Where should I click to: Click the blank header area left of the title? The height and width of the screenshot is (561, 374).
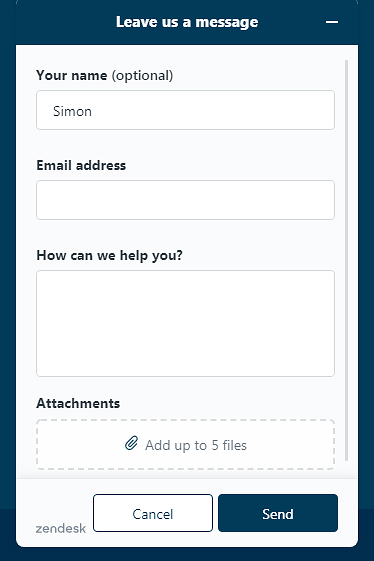64,22
